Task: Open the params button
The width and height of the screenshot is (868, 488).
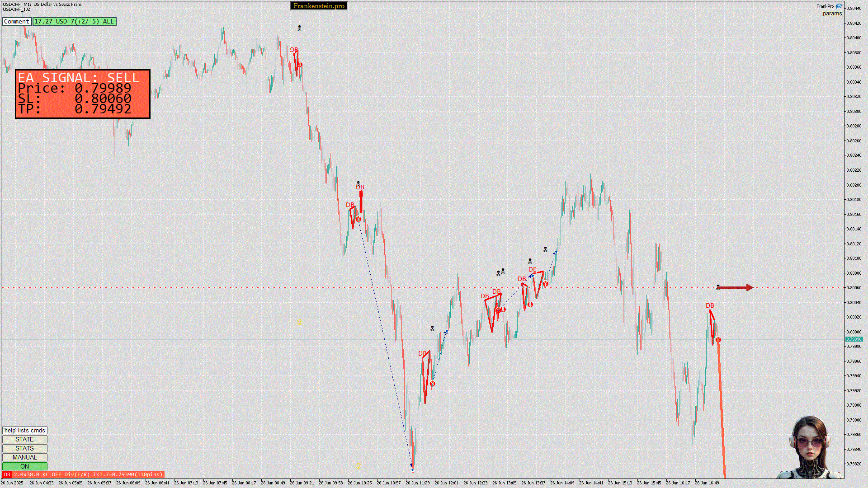Action: click(832, 14)
